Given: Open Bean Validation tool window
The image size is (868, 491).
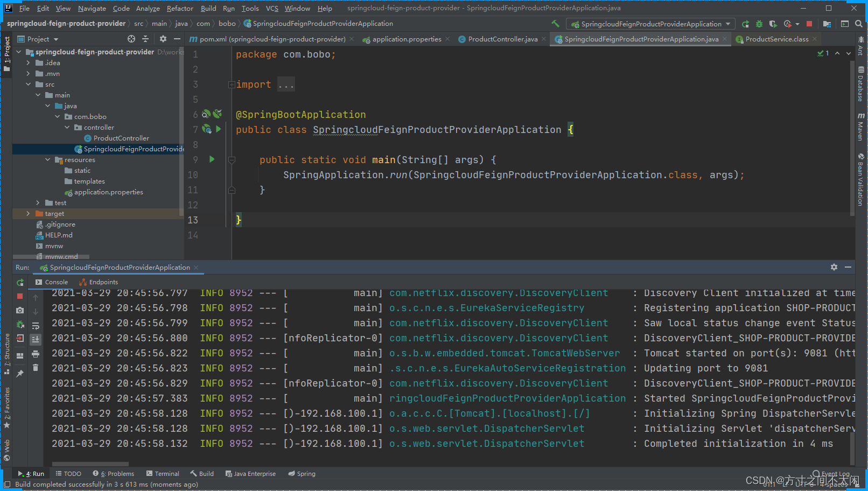Looking at the screenshot, I should (860, 179).
